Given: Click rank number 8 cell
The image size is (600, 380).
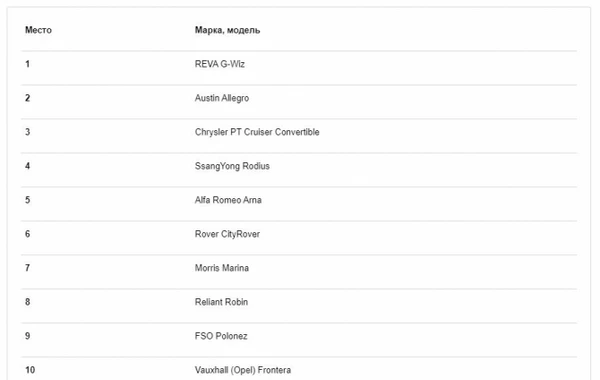Looking at the screenshot, I should coord(28,302).
